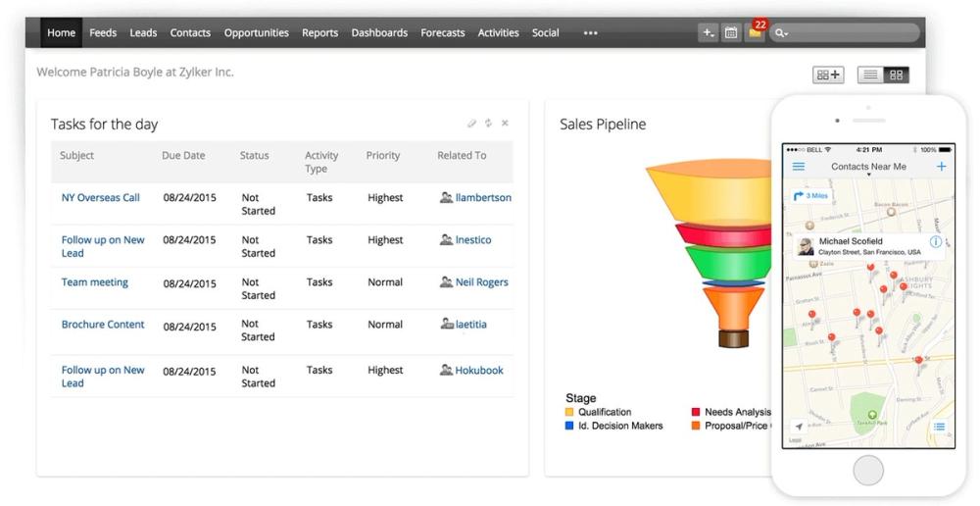Click the green funnel segment
Image resolution: width=980 pixels, height=506 pixels.
(x=729, y=263)
